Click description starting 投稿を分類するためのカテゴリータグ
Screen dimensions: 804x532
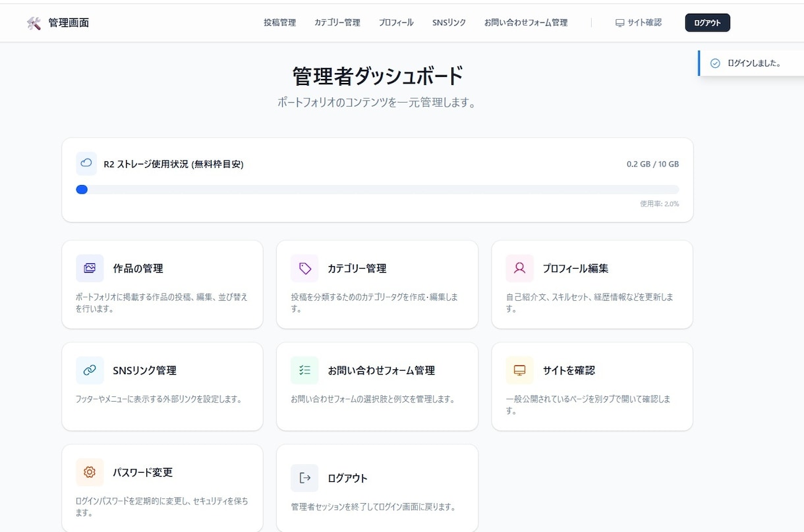coord(374,303)
